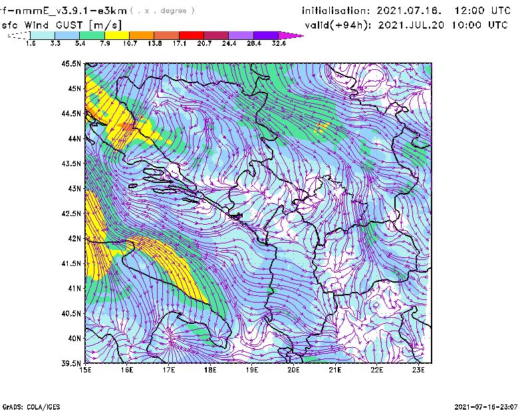Click the yellow swatch after 7.9
This screenshot has height=411, width=532.
(x=117, y=35)
